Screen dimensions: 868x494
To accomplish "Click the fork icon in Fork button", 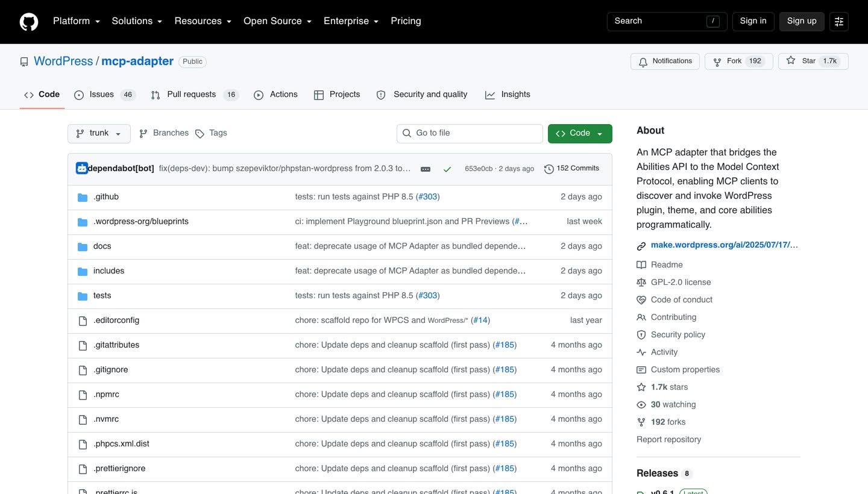I will tap(717, 62).
